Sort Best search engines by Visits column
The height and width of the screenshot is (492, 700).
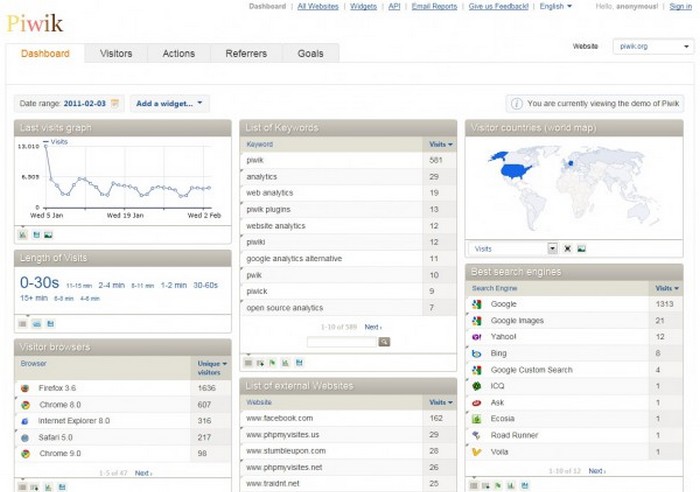click(x=667, y=288)
